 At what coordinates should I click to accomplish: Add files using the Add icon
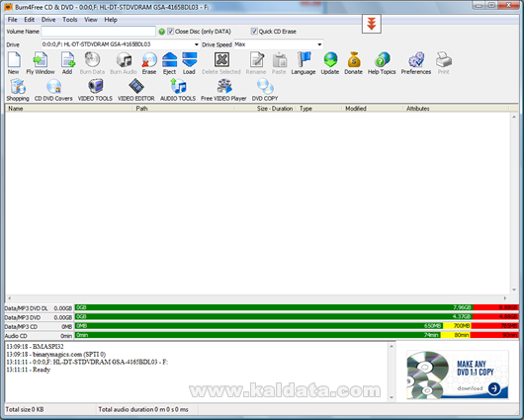tap(67, 63)
